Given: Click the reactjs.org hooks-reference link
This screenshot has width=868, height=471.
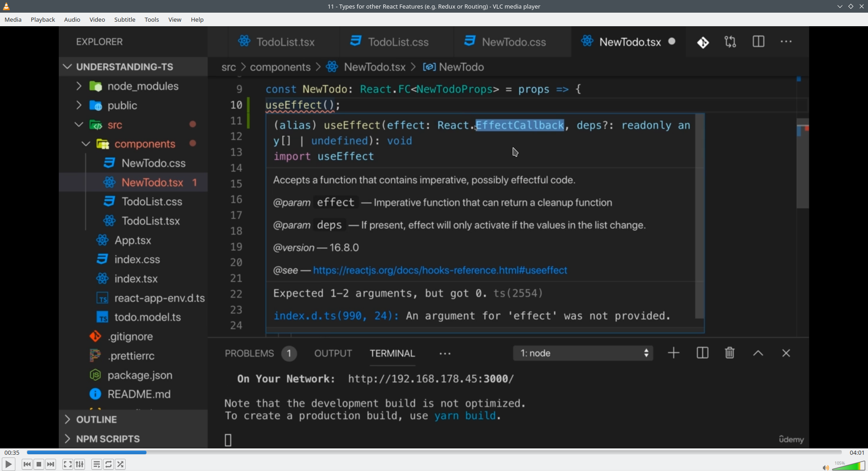Looking at the screenshot, I should 440,270.
